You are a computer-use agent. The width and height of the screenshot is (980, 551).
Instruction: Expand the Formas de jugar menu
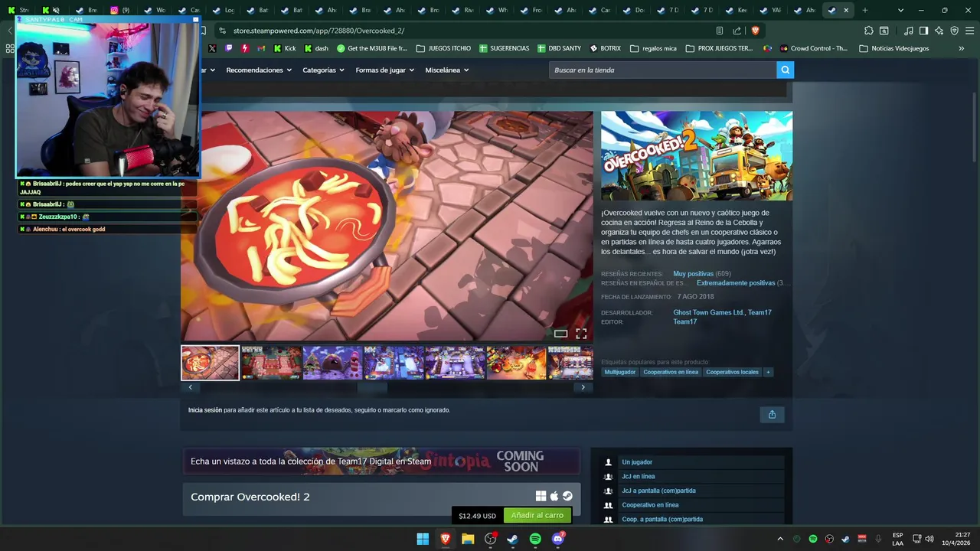(384, 70)
